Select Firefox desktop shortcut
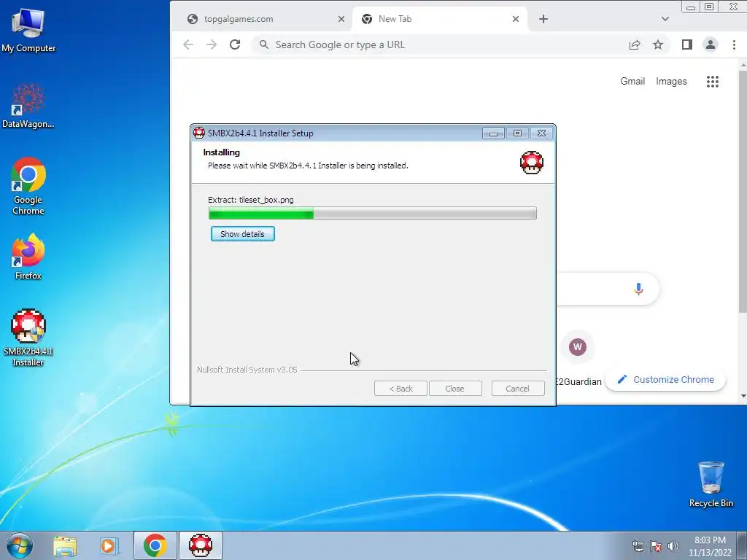Viewport: 747px width, 560px height. coord(28,256)
